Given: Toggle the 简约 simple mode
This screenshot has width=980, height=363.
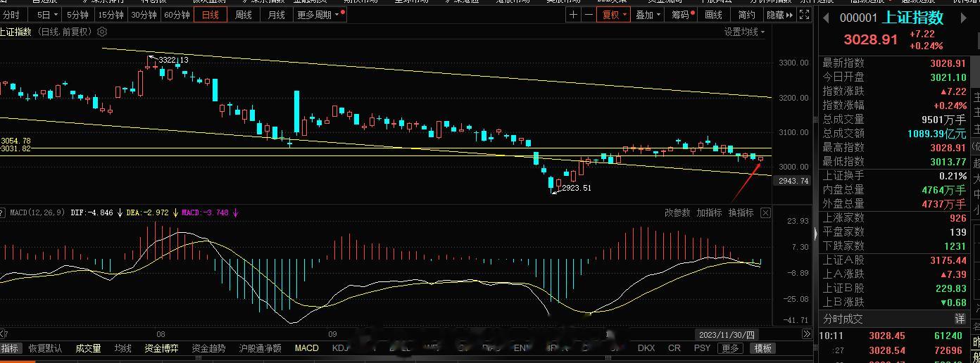Looking at the screenshot, I should [x=746, y=15].
